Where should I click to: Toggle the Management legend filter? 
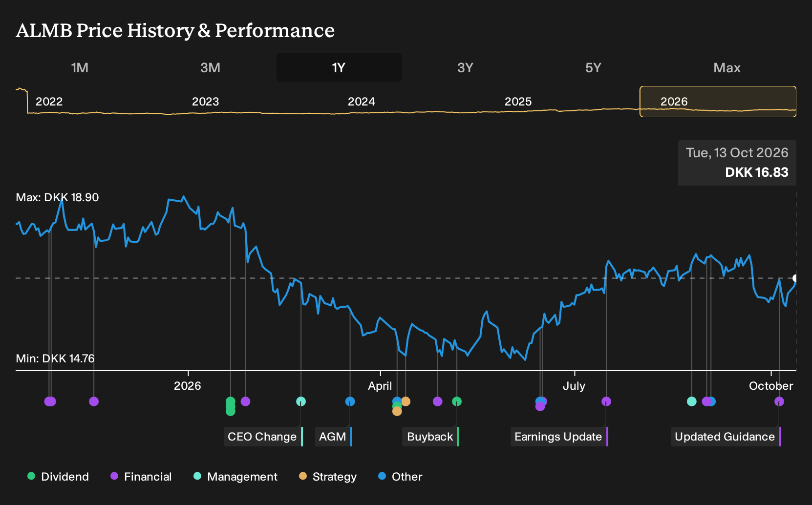(235, 477)
